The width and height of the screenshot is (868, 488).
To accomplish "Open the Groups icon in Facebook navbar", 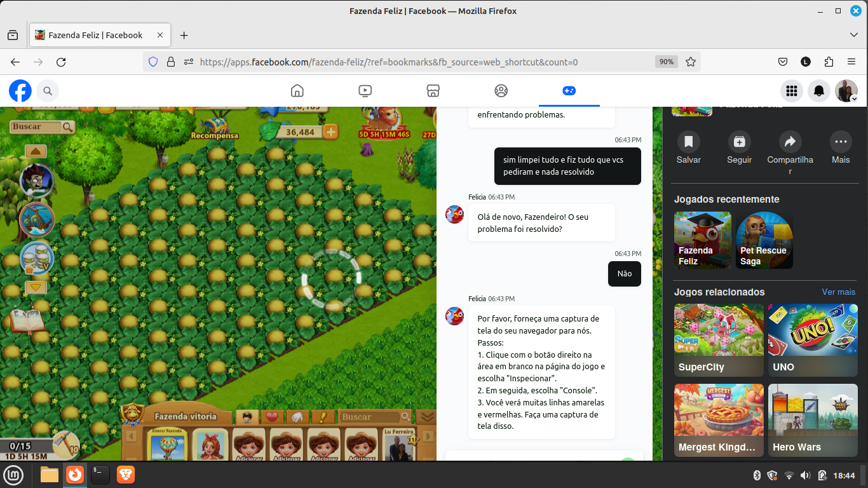I will point(501,91).
